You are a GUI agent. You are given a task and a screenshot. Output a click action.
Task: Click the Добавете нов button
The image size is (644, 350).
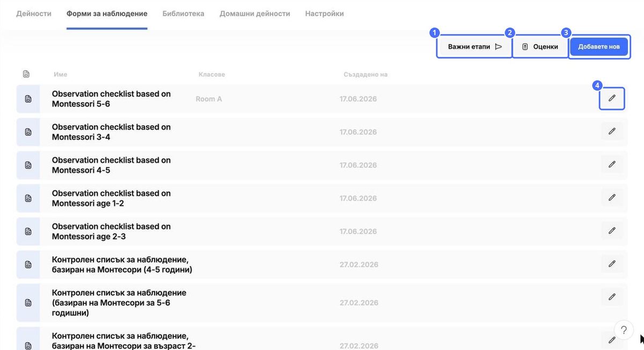click(x=599, y=47)
